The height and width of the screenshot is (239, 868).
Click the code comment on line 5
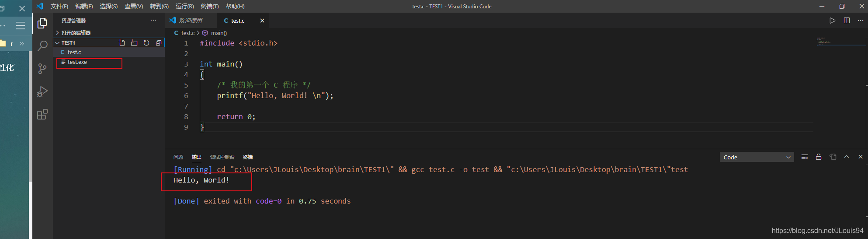(x=264, y=85)
